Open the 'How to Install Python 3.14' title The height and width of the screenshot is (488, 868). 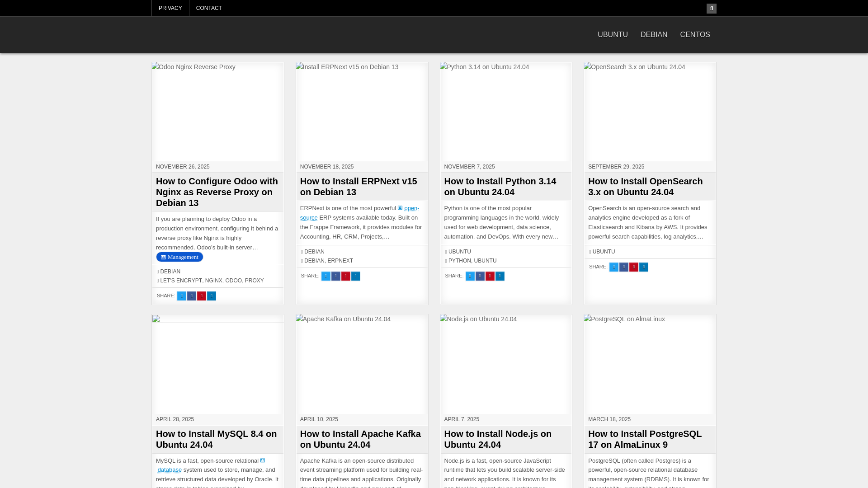point(500,187)
